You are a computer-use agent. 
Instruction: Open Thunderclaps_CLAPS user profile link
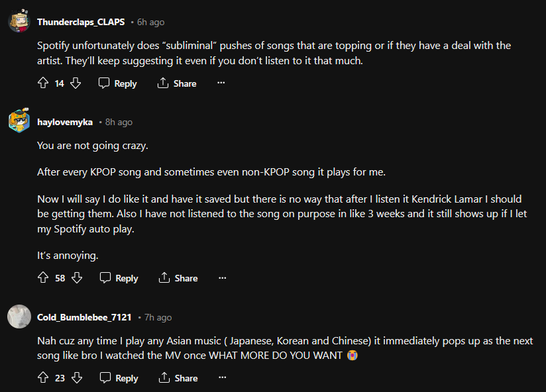[x=81, y=22]
